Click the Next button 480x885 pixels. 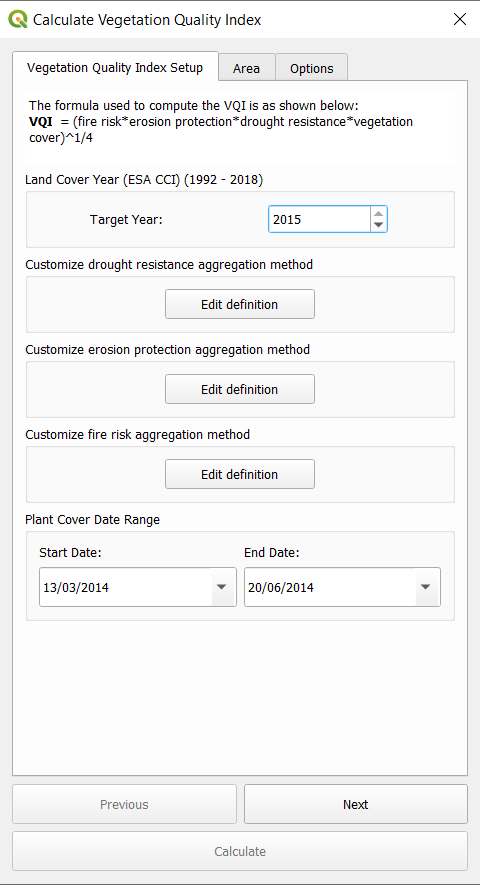[356, 804]
